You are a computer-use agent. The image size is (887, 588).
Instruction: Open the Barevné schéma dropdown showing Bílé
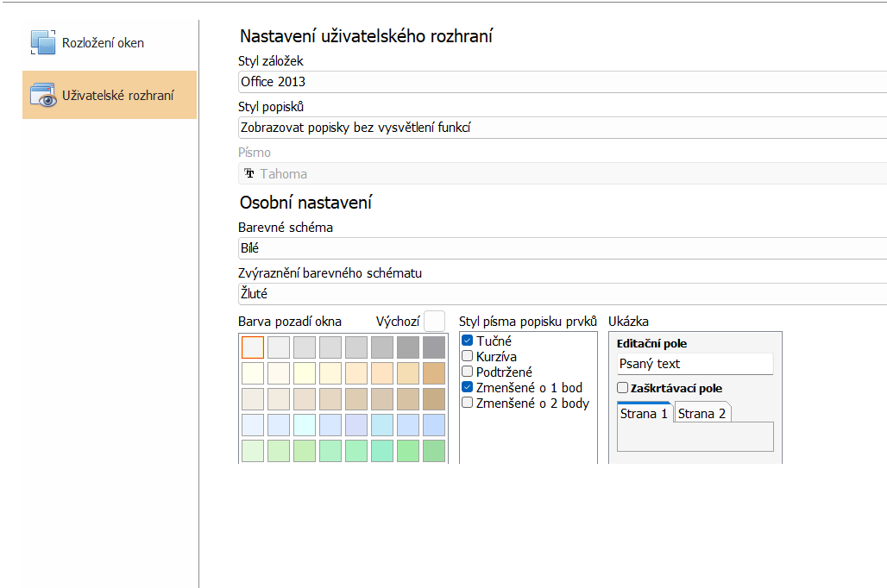tap(563, 248)
